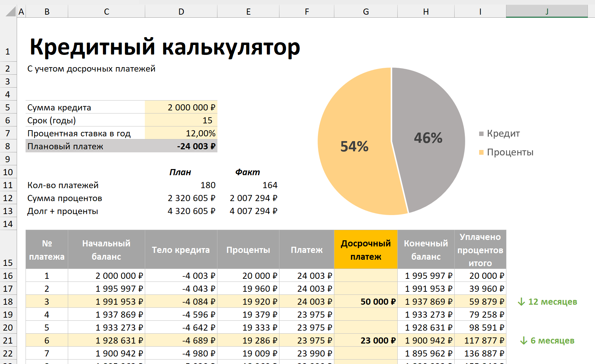Click the yellow square marker of Проценты legend
This screenshot has width=595, height=364.
click(482, 152)
